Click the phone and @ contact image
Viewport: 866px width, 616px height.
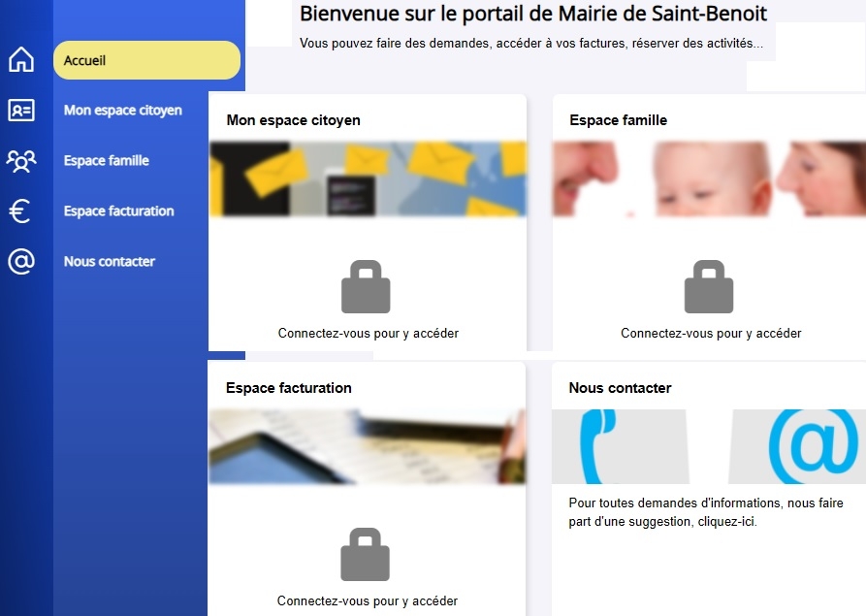click(x=709, y=446)
